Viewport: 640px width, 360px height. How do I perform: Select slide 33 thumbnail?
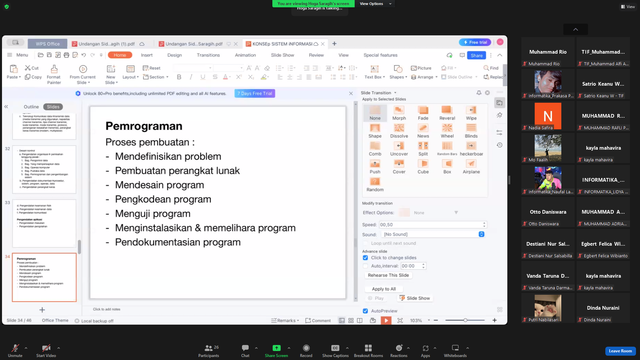point(44,223)
